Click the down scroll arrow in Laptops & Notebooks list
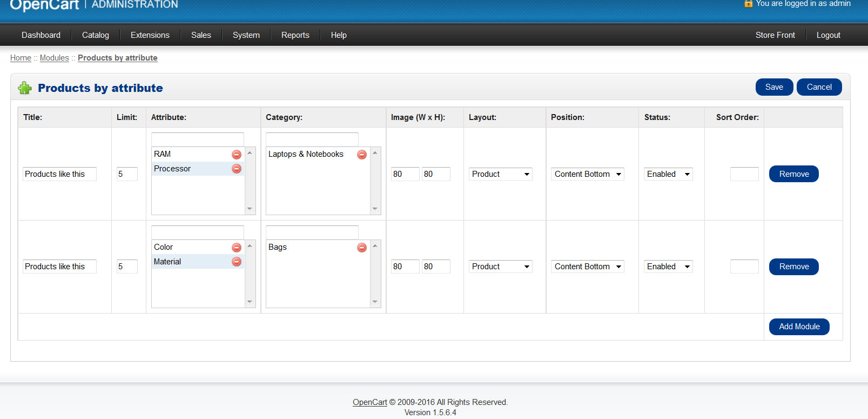Screen dimensions: 868x419 [375, 209]
